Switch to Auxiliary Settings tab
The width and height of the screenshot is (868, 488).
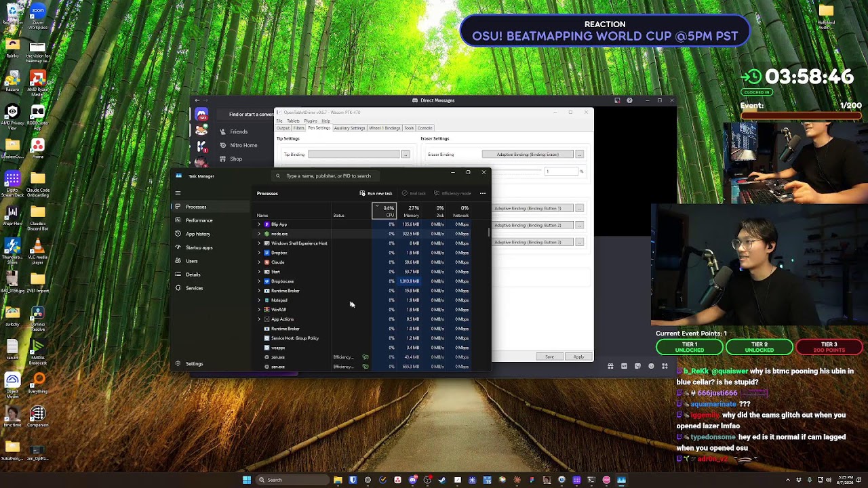tap(349, 128)
